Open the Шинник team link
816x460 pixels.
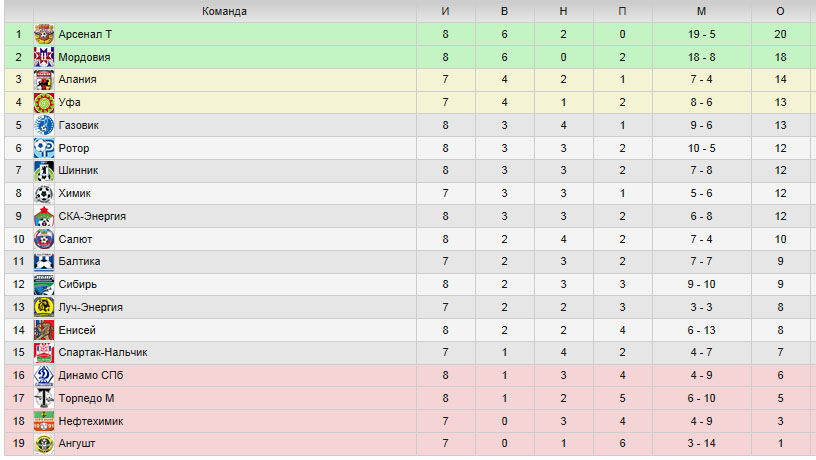pyautogui.click(x=78, y=171)
